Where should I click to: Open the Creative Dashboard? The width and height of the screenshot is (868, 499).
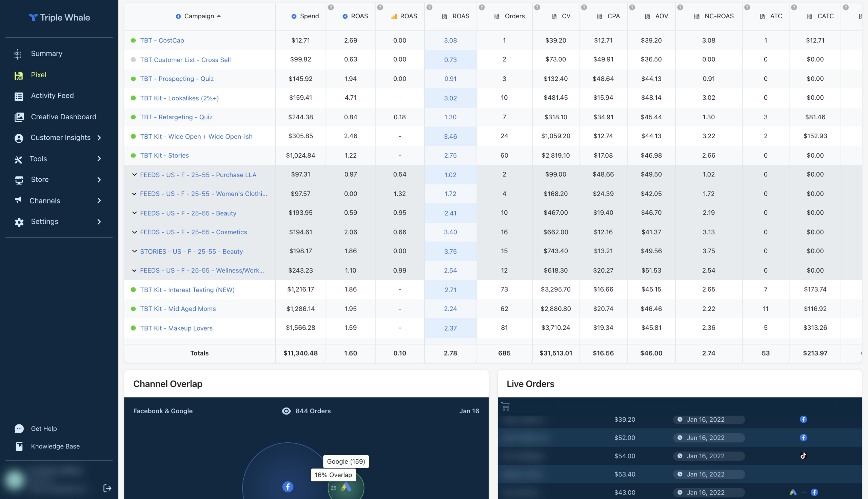63,117
